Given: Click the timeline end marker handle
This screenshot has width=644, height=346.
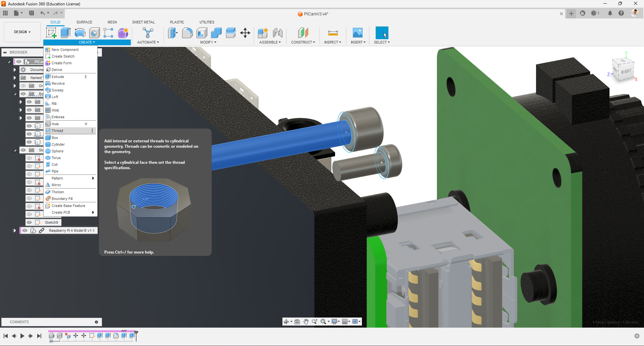Looking at the screenshot, I should point(136,336).
